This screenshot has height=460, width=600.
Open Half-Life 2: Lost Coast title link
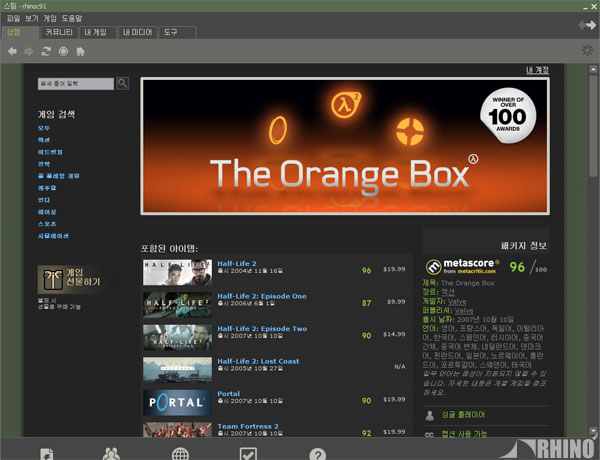pos(258,361)
